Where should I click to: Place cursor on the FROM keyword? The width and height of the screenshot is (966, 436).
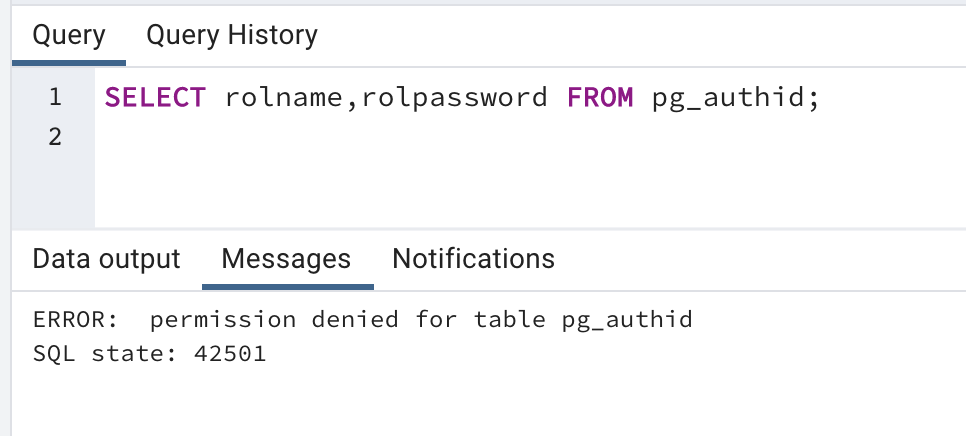600,98
